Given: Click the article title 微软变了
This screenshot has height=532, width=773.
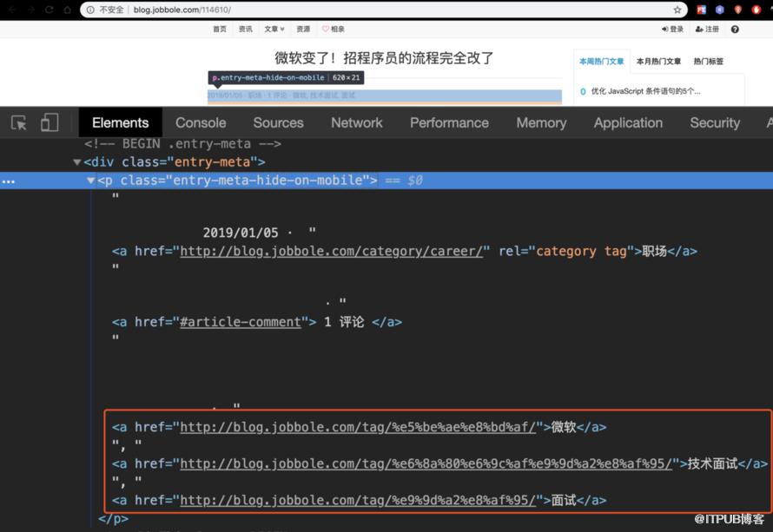Looking at the screenshot, I should (x=384, y=58).
